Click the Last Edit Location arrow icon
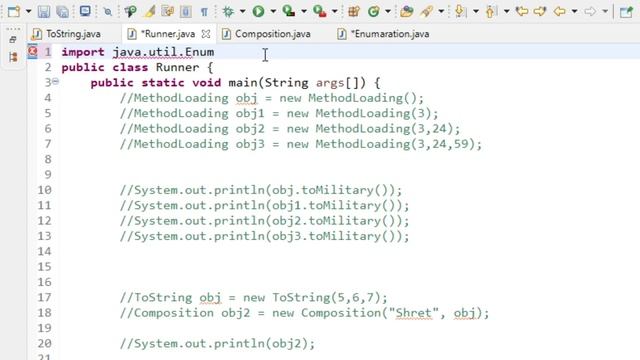The width and height of the screenshot is (640, 360). [521, 11]
